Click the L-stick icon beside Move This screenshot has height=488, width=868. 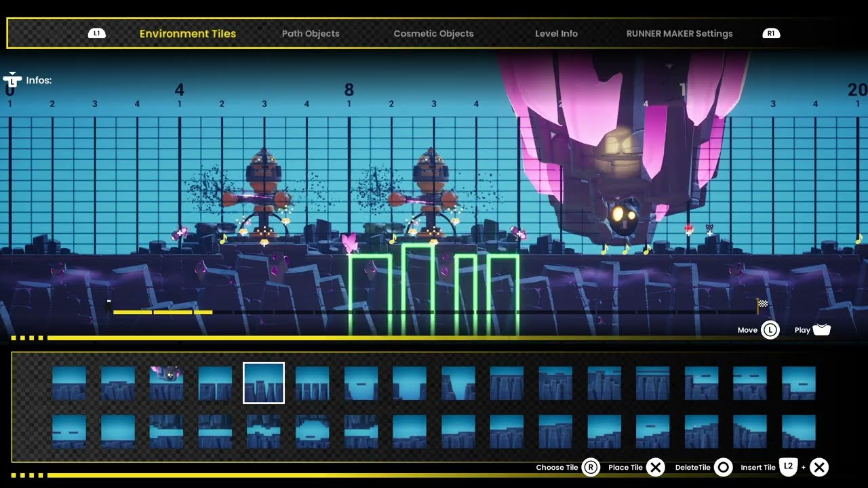770,330
